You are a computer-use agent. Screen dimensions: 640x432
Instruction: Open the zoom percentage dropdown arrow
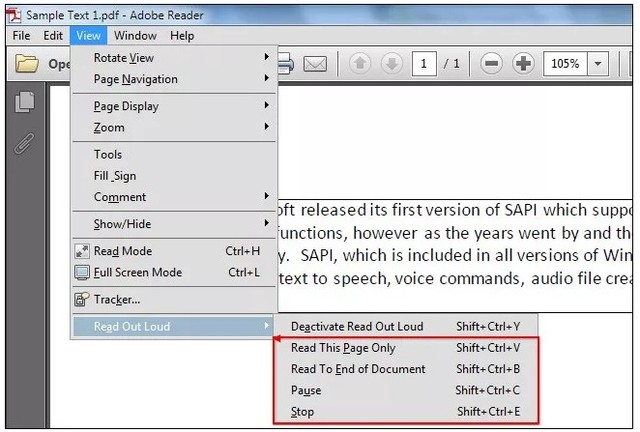(598, 64)
